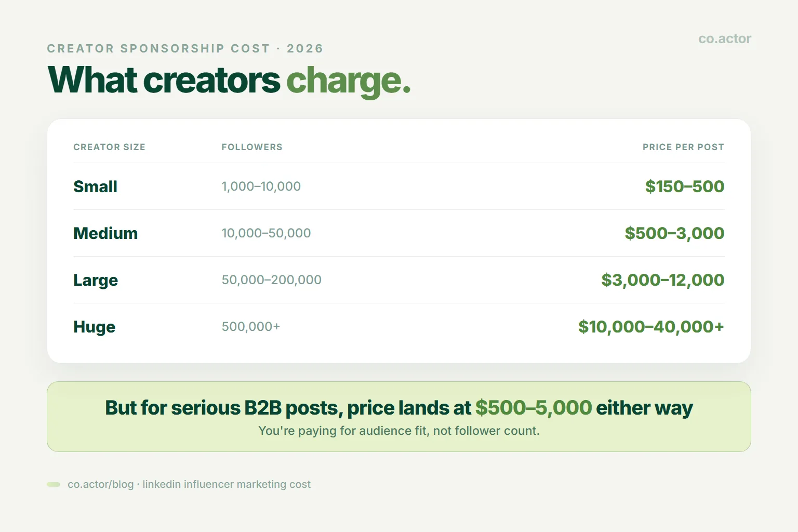The width and height of the screenshot is (798, 532).
Task: Click the $3,000–12,000 price value
Action: 663,280
